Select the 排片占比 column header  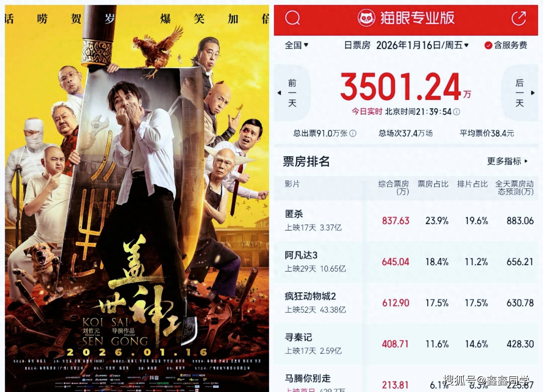coord(472,184)
